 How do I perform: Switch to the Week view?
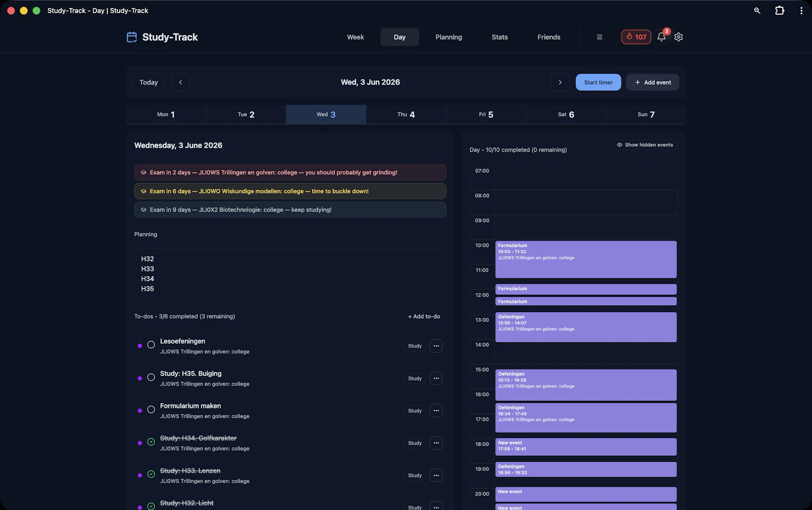pyautogui.click(x=355, y=37)
